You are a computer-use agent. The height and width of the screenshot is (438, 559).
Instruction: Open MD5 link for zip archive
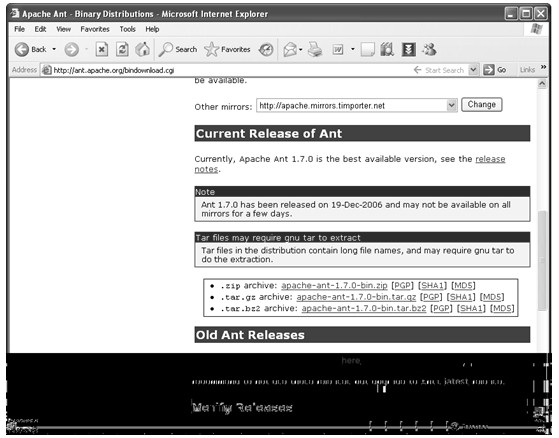[463, 286]
